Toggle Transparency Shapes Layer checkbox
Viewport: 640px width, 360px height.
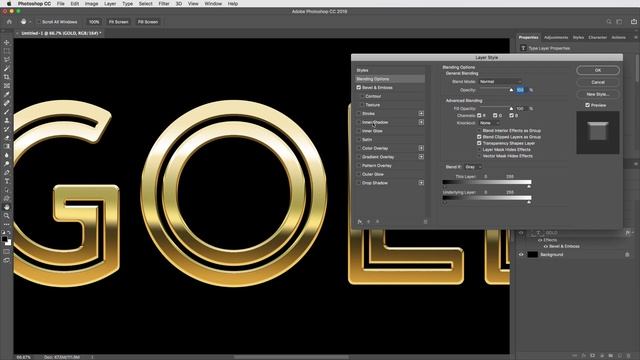[x=479, y=143]
